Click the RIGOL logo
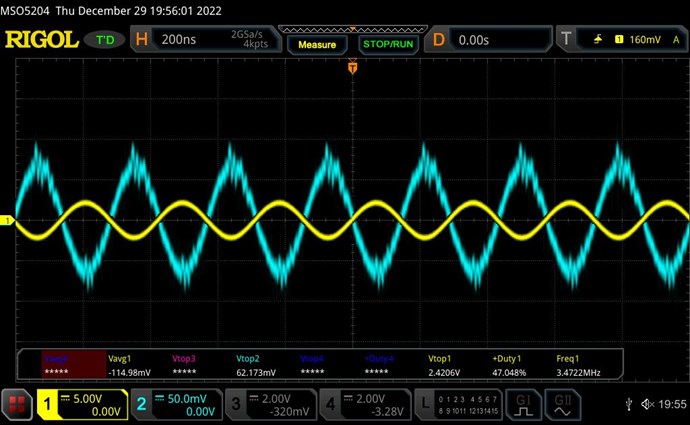Screen dimensions: 690x425 (41, 40)
